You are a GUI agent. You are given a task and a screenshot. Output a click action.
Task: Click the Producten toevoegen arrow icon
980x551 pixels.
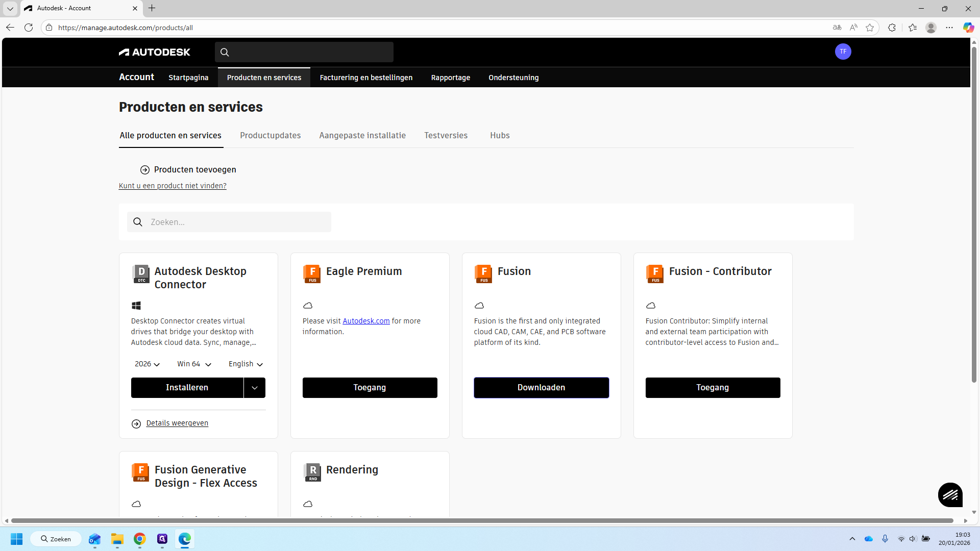[x=145, y=170]
